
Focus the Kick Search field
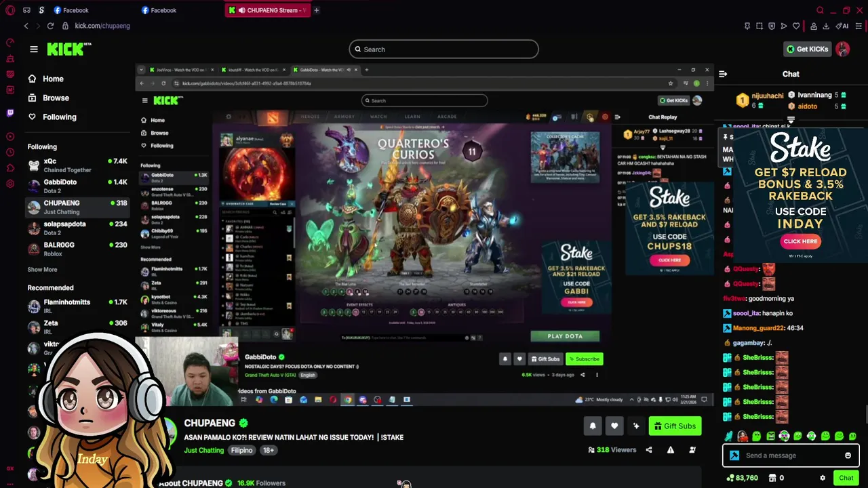(x=444, y=49)
